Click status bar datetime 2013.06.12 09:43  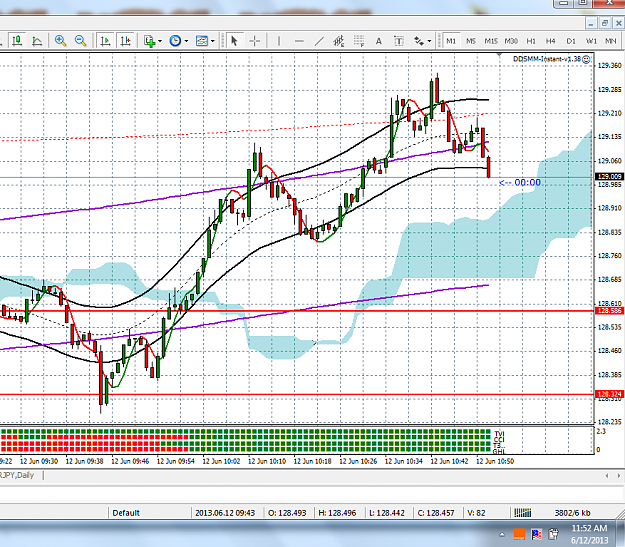(x=225, y=513)
